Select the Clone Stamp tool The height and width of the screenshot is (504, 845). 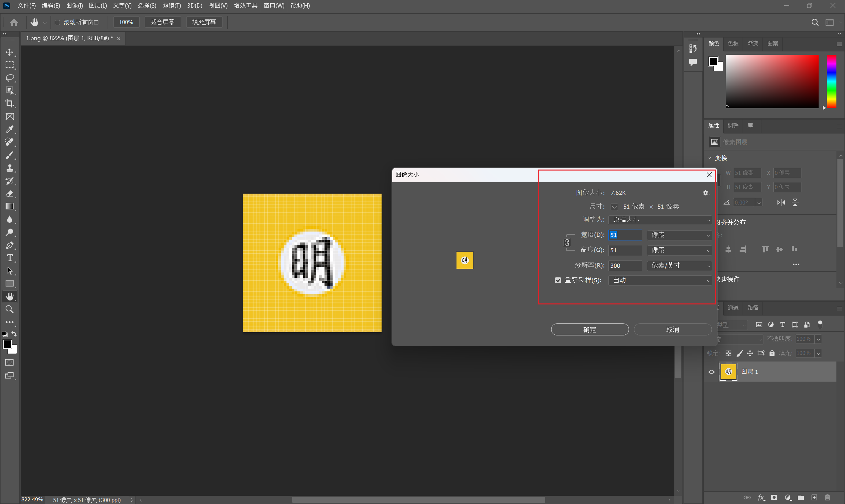[x=10, y=168]
